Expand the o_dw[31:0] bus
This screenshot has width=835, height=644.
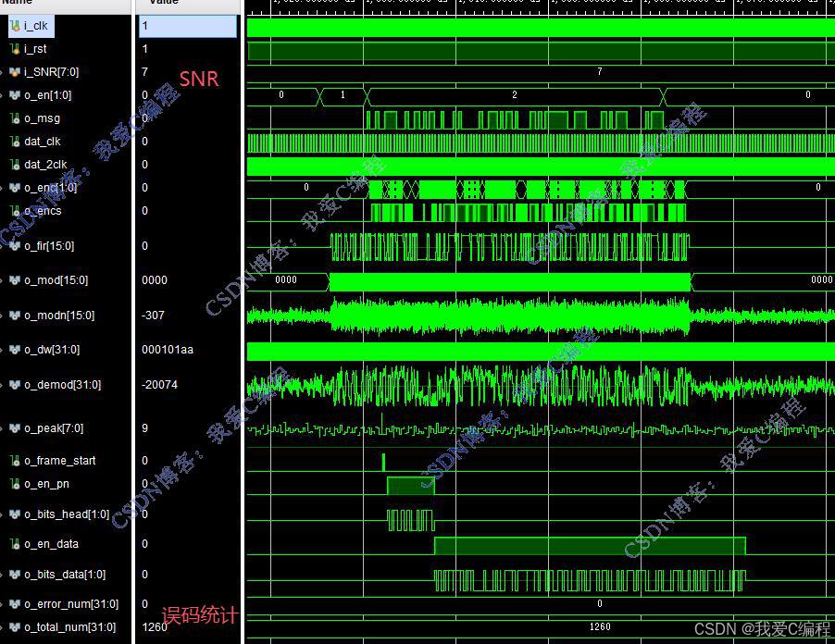pos(2,350)
